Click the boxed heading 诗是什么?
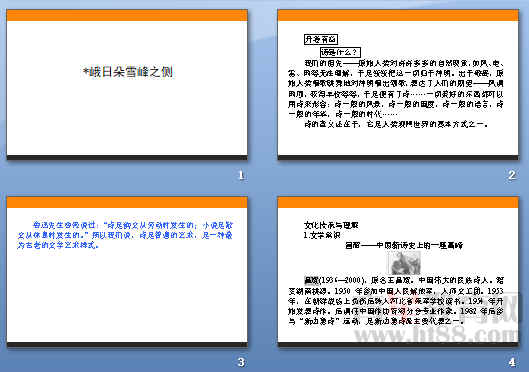Viewport: 529px width, 372px height. click(340, 52)
